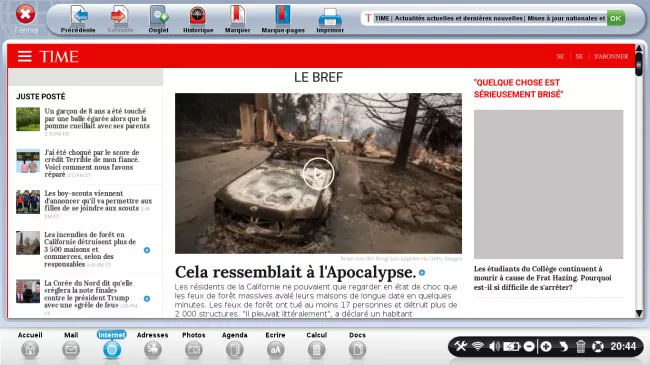Open the Agenda icon
This screenshot has height=365, width=650.
(235, 350)
